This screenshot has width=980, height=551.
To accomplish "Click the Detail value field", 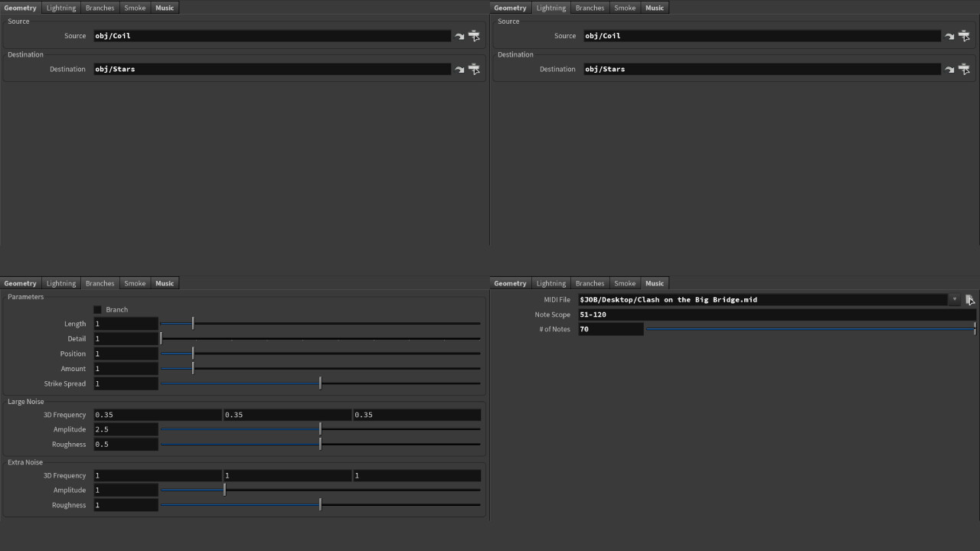I will 126,338.
